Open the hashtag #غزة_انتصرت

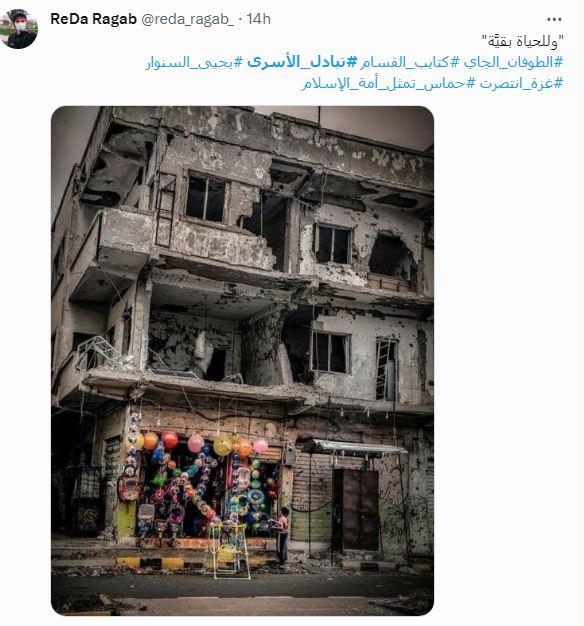pyautogui.click(x=521, y=83)
